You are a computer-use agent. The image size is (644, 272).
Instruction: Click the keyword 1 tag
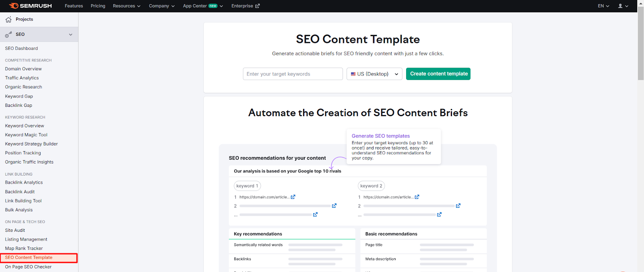pos(247,186)
